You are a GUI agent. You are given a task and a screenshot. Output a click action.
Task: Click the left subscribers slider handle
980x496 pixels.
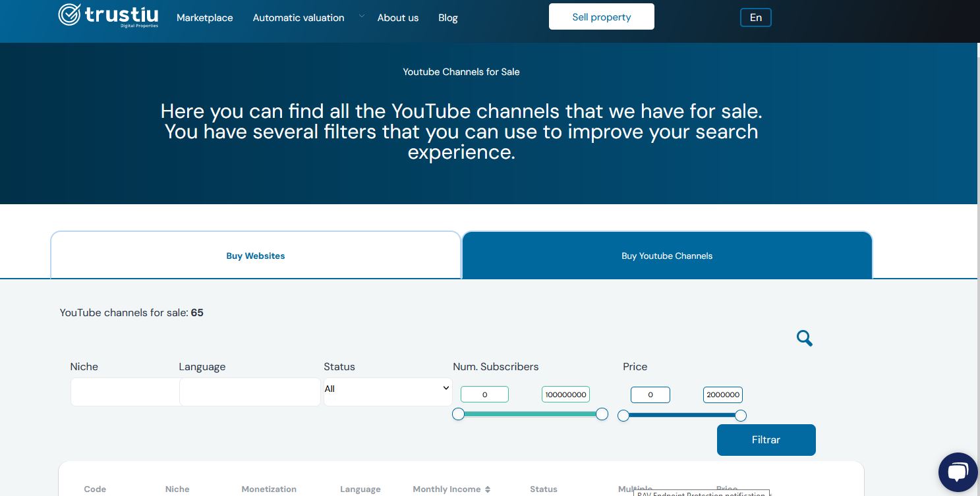pos(459,414)
